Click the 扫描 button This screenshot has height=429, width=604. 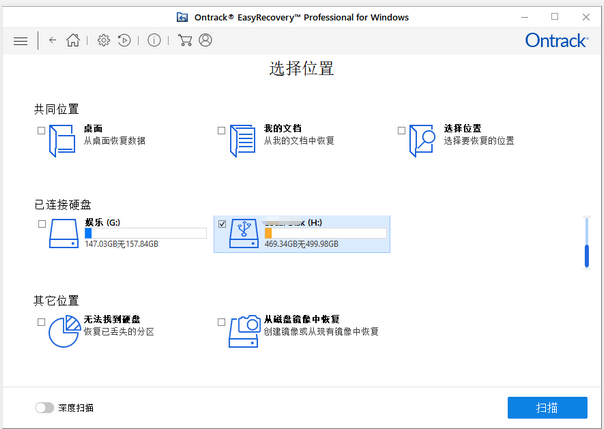[547, 407]
